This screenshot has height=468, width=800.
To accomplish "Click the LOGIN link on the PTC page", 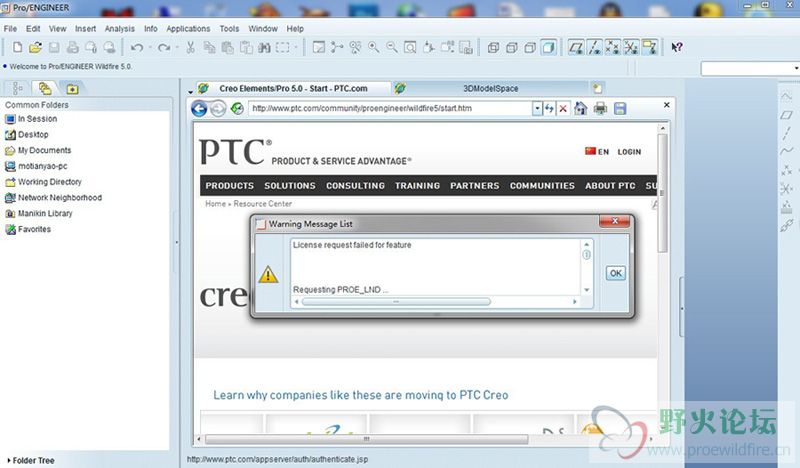I will coord(629,152).
